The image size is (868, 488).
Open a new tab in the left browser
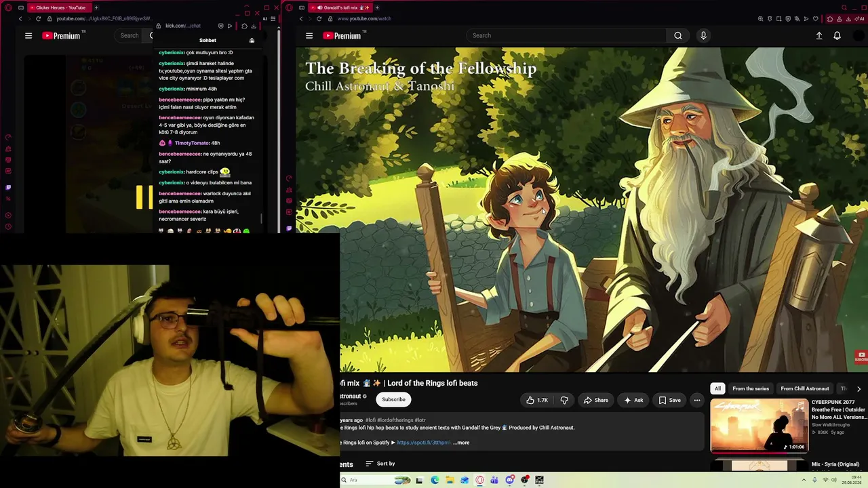click(x=96, y=7)
